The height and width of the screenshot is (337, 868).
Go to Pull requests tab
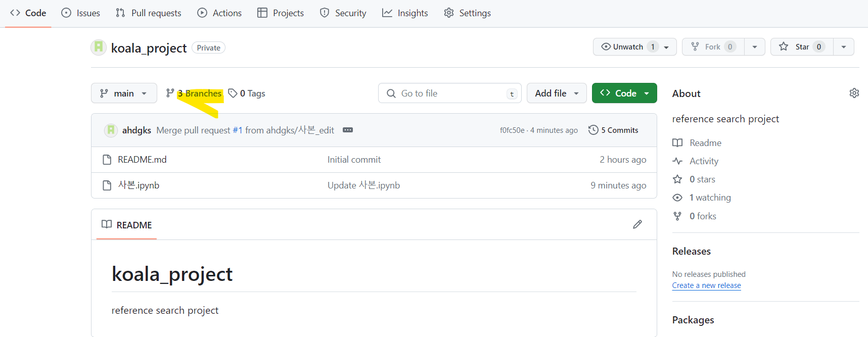[x=149, y=13]
